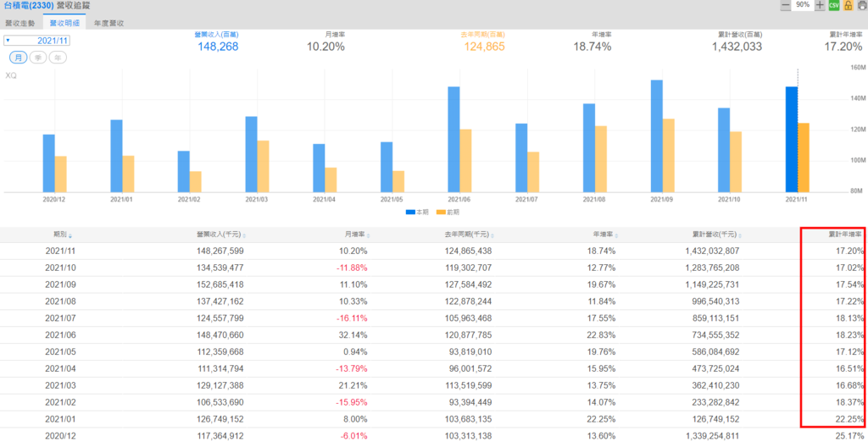Click the orange bar for 2021/04
This screenshot has height=442, width=868.
click(331, 180)
